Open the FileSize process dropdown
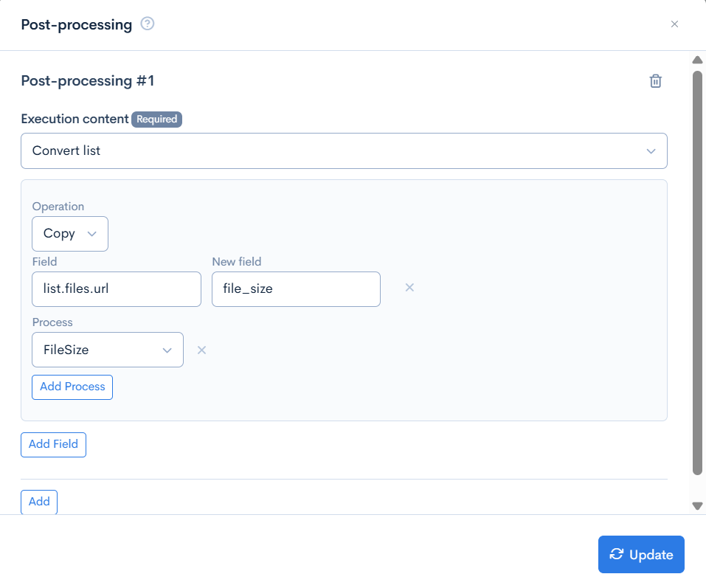This screenshot has height=588, width=706. coord(108,350)
